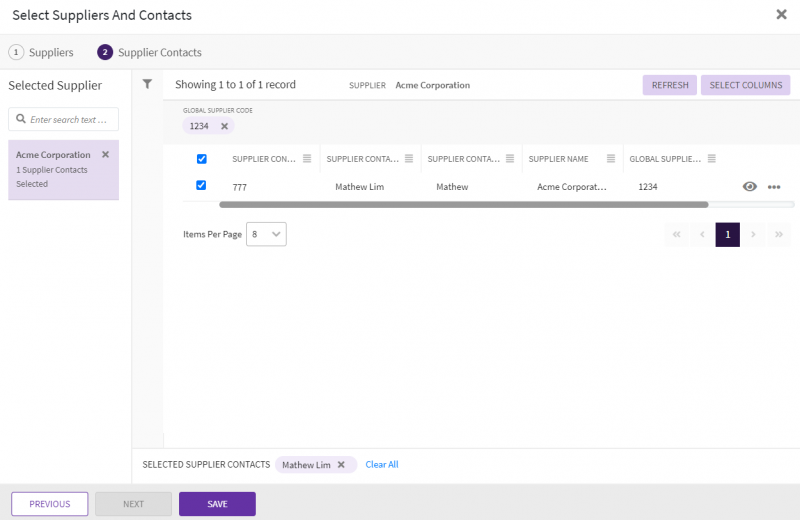This screenshot has height=520, width=800.
Task: Expand the Items Per Page dropdown
Action: 266,234
